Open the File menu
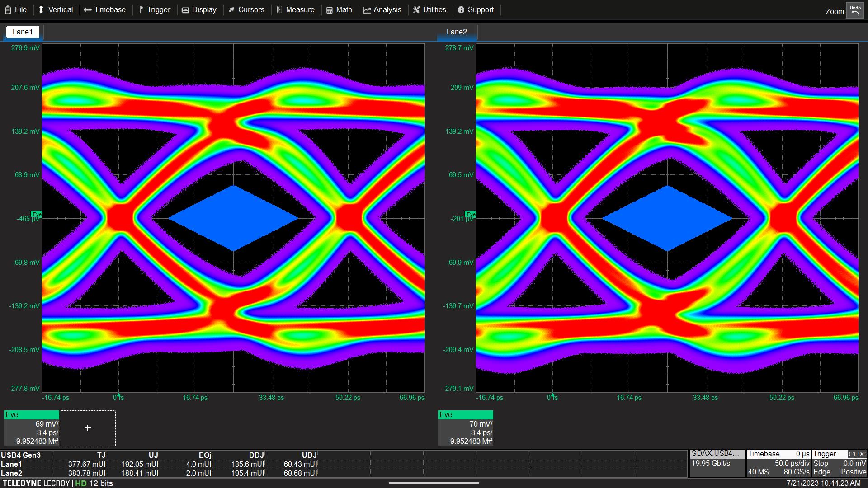Screen dimensions: 868x488 click(16, 9)
